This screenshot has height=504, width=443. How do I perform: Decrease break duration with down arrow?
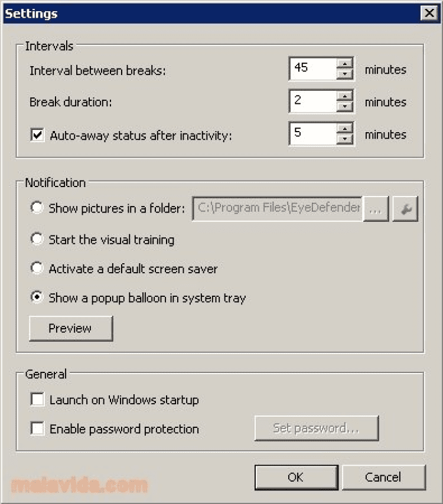(344, 107)
